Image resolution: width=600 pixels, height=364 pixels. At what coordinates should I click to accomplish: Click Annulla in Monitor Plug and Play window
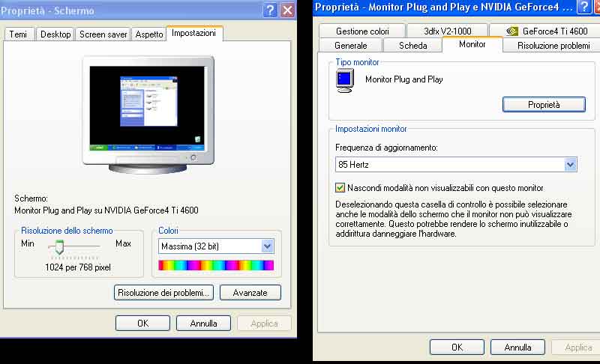(x=517, y=348)
